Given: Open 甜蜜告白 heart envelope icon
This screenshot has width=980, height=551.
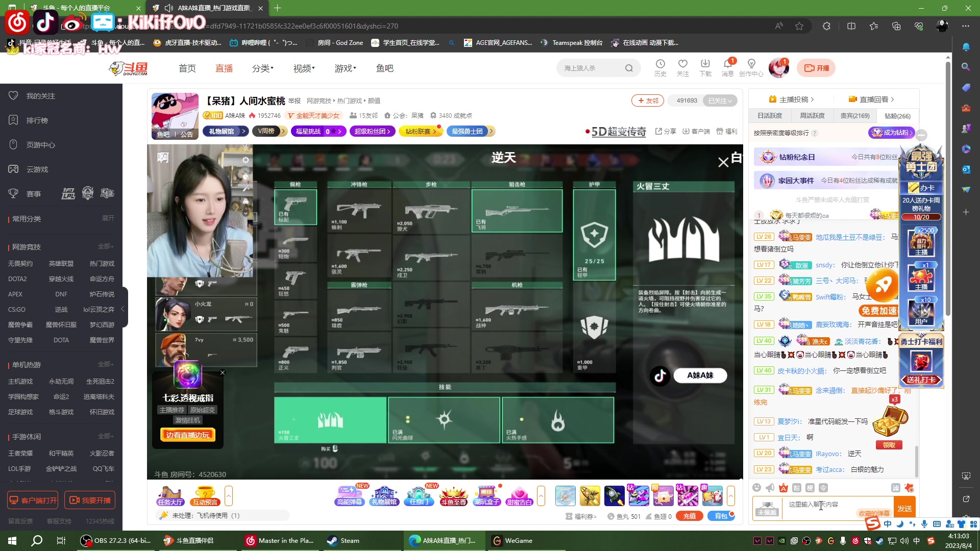Looking at the screenshot, I should (520, 495).
